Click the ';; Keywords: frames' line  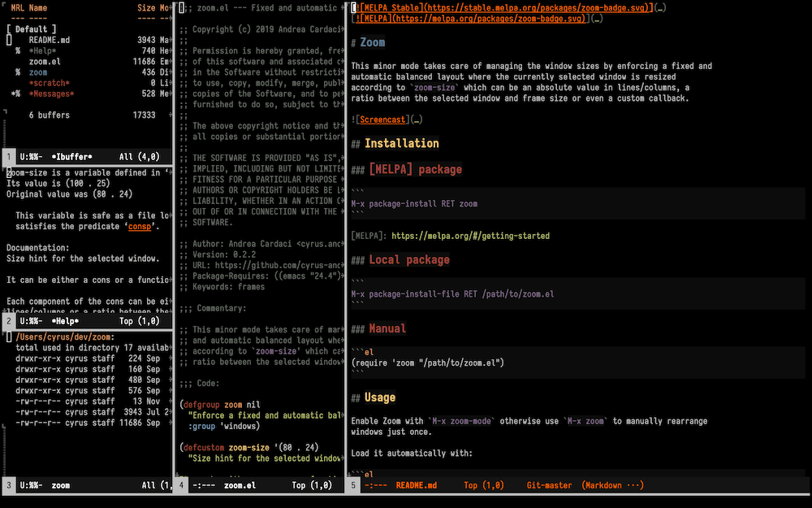(222, 287)
